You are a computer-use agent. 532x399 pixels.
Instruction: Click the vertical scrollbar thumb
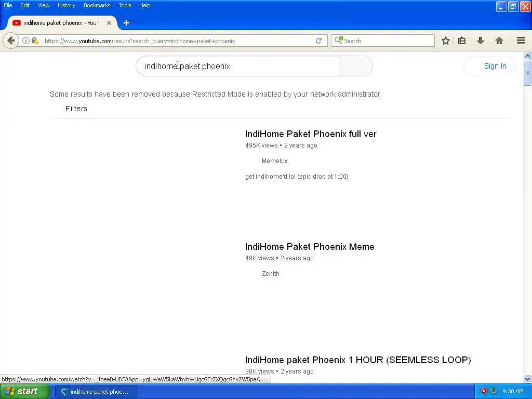tap(527, 73)
